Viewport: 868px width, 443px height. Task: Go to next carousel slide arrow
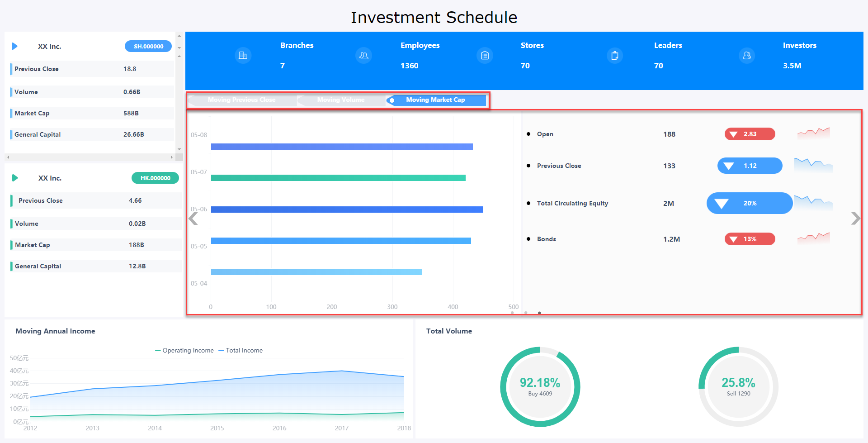[x=855, y=219]
